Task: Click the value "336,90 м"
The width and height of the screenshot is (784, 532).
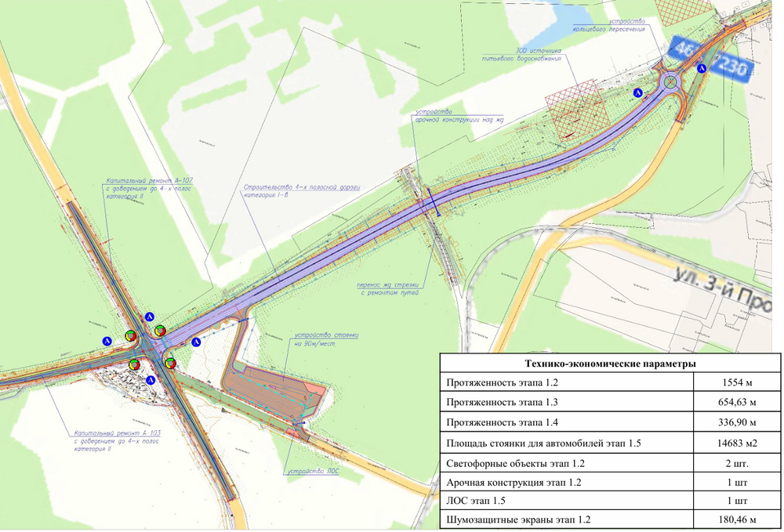Action: pos(737,422)
